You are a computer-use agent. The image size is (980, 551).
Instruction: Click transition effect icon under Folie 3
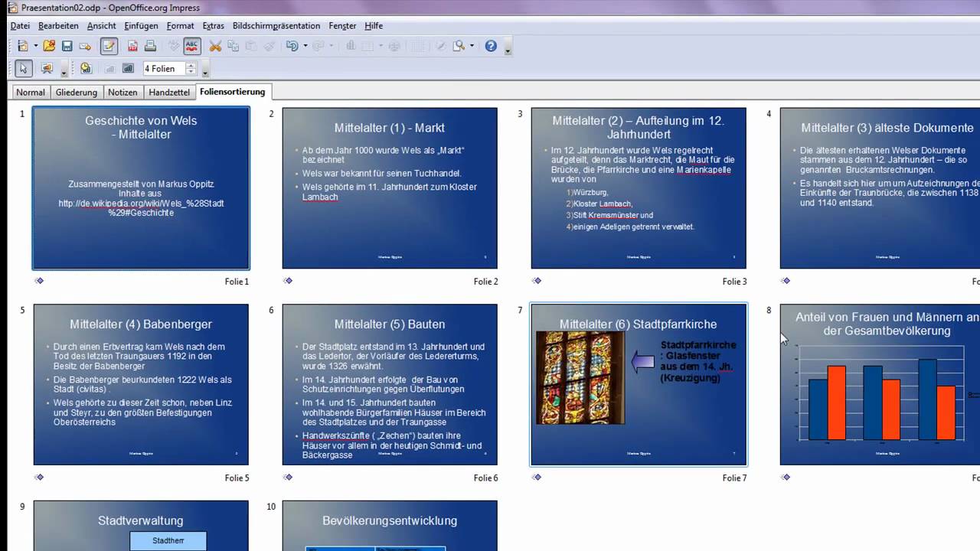point(537,281)
